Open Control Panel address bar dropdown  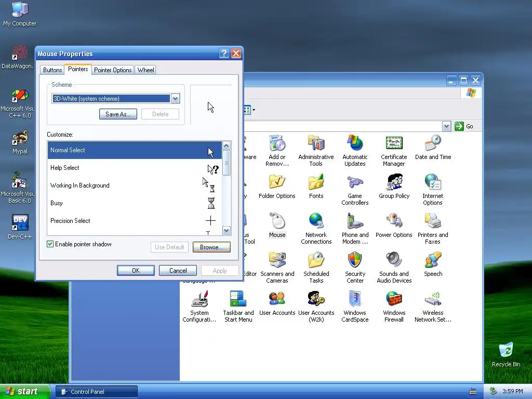pos(446,126)
